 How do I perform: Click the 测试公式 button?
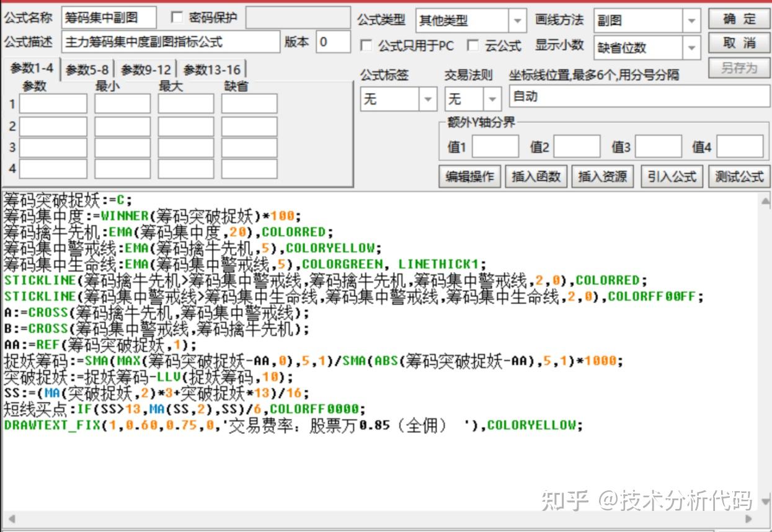coord(739,177)
